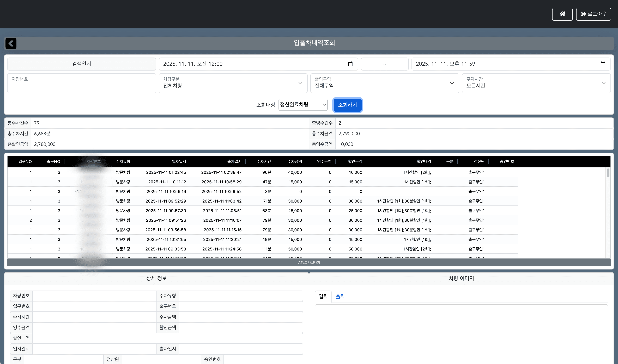Viewport: 618px width, 364px height.
Task: Select the row with 96분 parking time
Action: point(266,172)
